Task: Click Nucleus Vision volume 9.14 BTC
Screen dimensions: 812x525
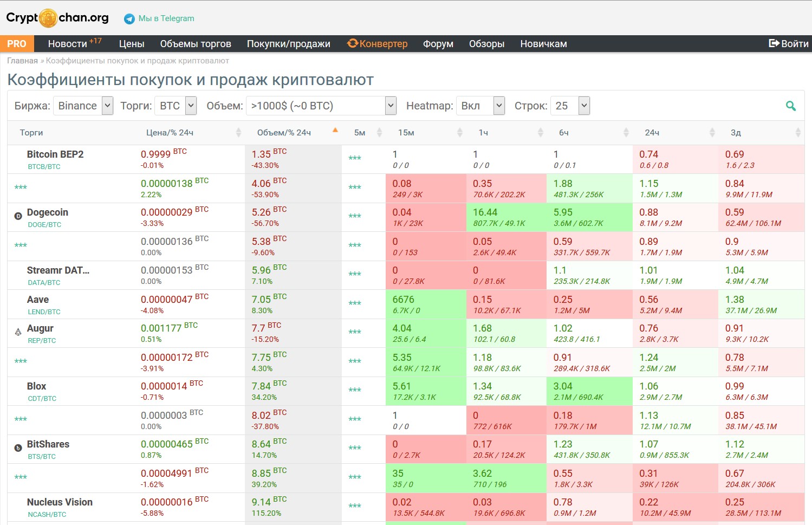Action: 269,502
